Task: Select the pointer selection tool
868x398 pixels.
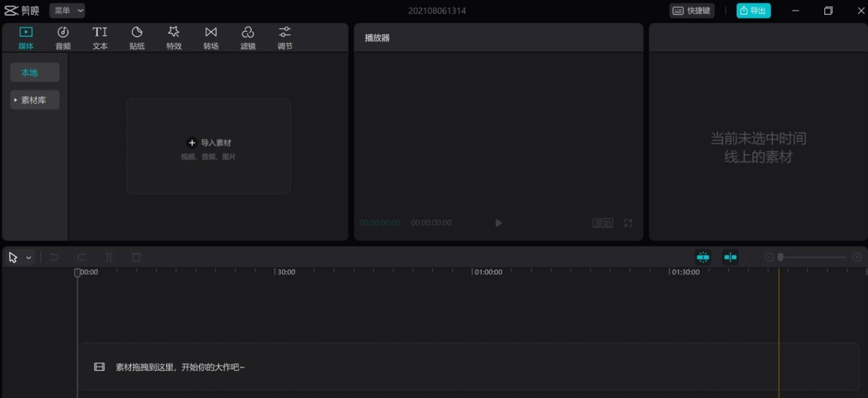Action: click(x=13, y=258)
